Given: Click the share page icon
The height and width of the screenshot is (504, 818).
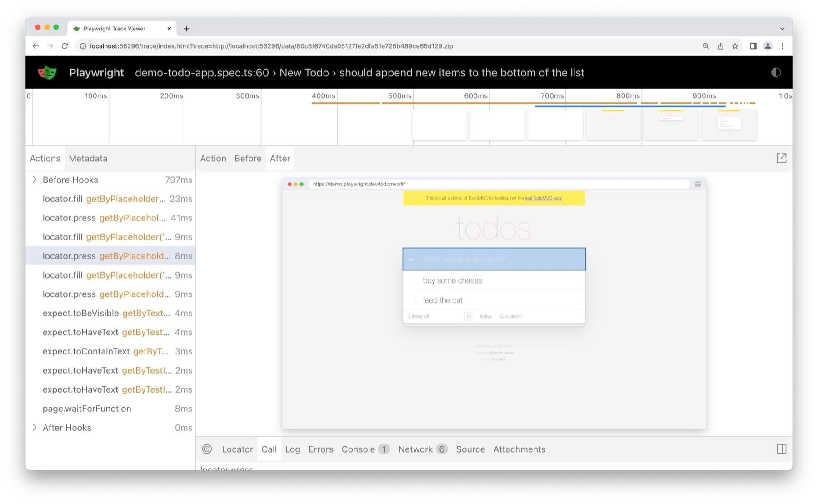Looking at the screenshot, I should [x=720, y=46].
